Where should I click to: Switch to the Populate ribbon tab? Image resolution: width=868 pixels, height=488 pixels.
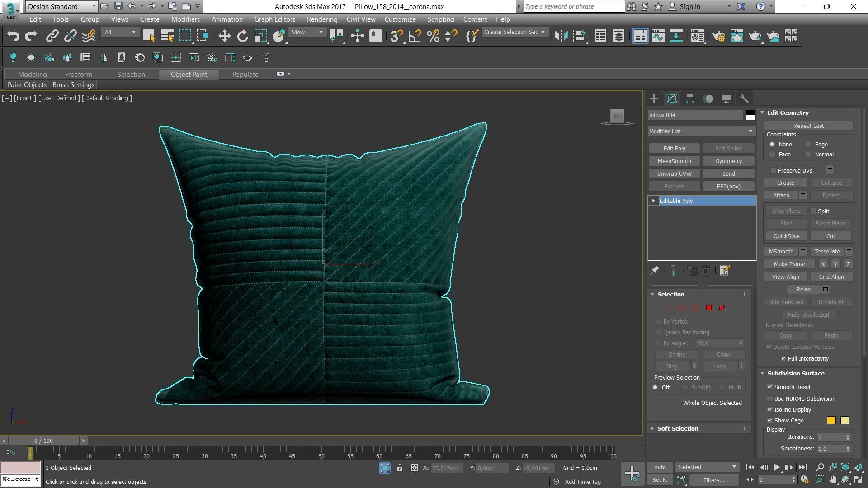245,75
